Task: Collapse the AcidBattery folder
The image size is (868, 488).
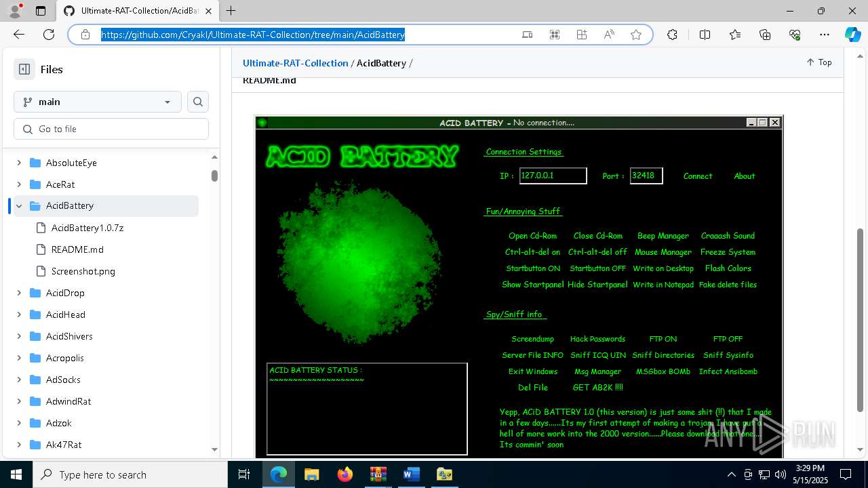Action: (19, 206)
